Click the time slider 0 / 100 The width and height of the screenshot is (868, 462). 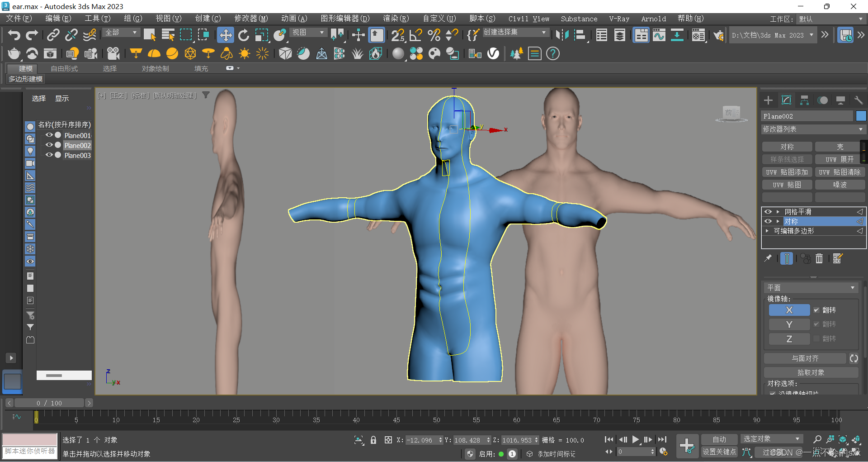click(49, 403)
